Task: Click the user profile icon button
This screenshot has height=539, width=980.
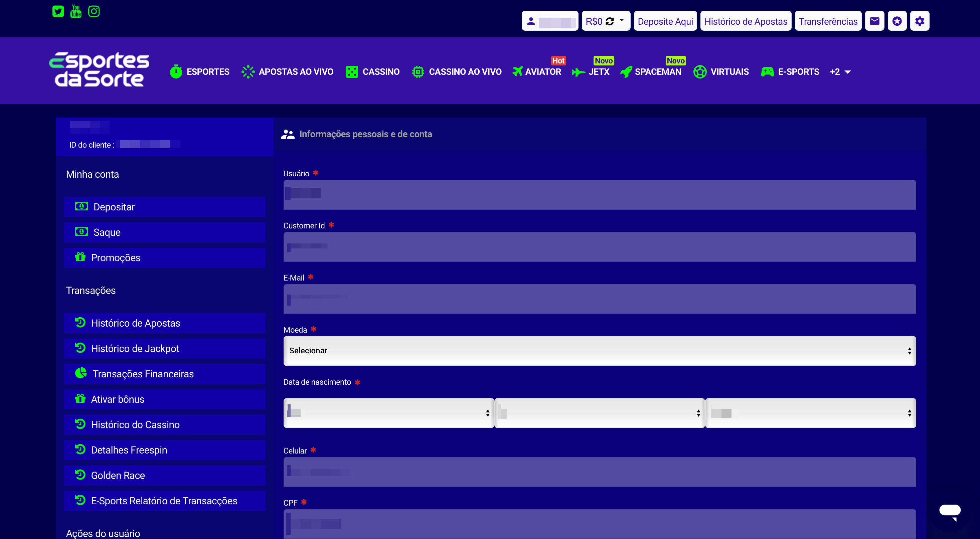Action: click(x=550, y=21)
